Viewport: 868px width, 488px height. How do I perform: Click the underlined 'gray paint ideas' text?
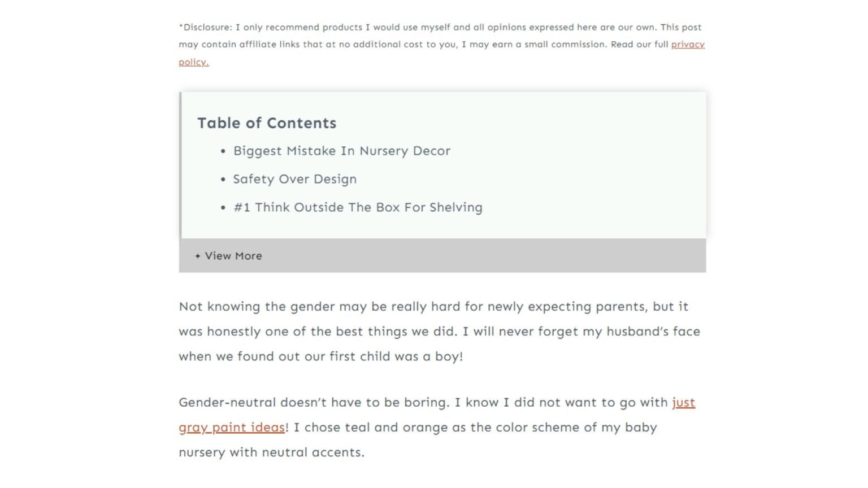pos(232,428)
